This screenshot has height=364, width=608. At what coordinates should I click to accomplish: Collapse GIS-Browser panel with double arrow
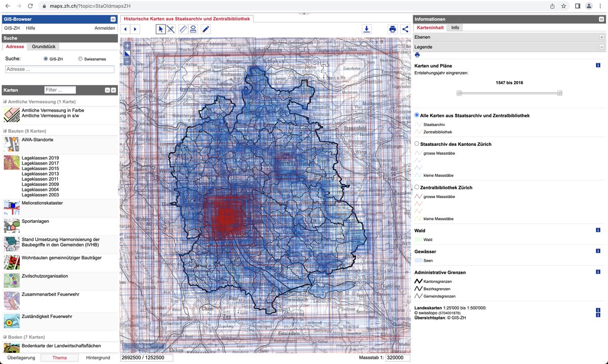(113, 19)
